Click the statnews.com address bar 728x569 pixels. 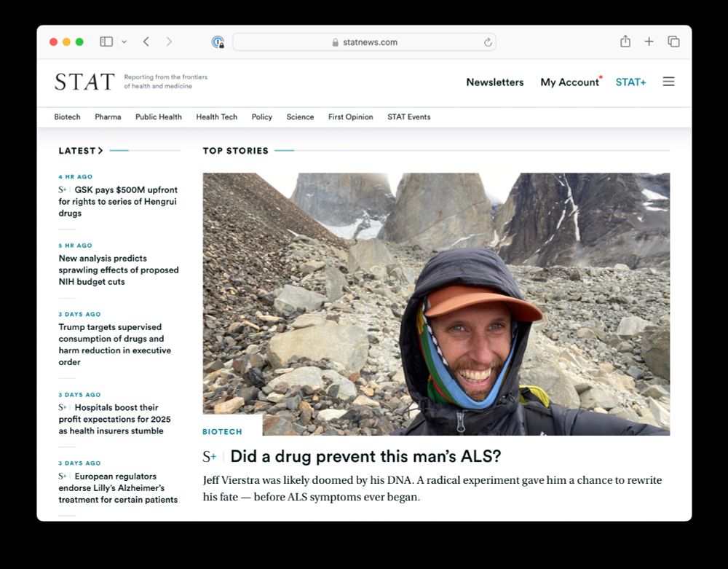(x=364, y=42)
